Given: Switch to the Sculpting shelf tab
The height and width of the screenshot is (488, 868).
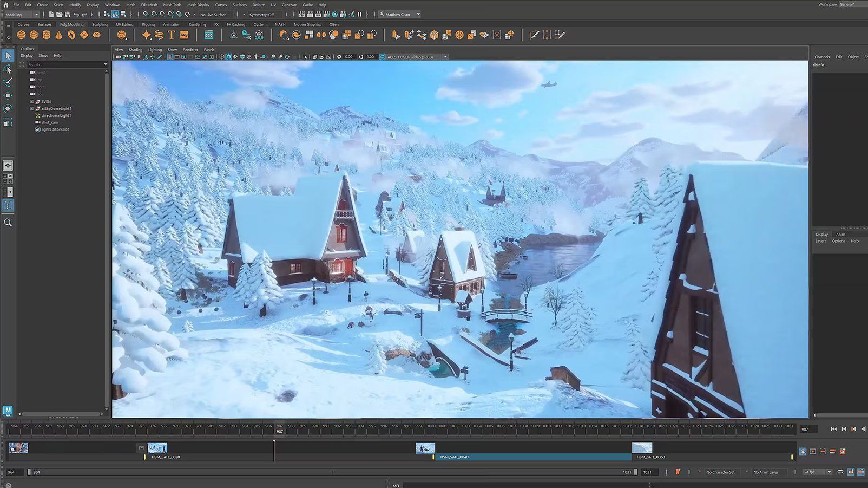Looking at the screenshot, I should coord(100,24).
